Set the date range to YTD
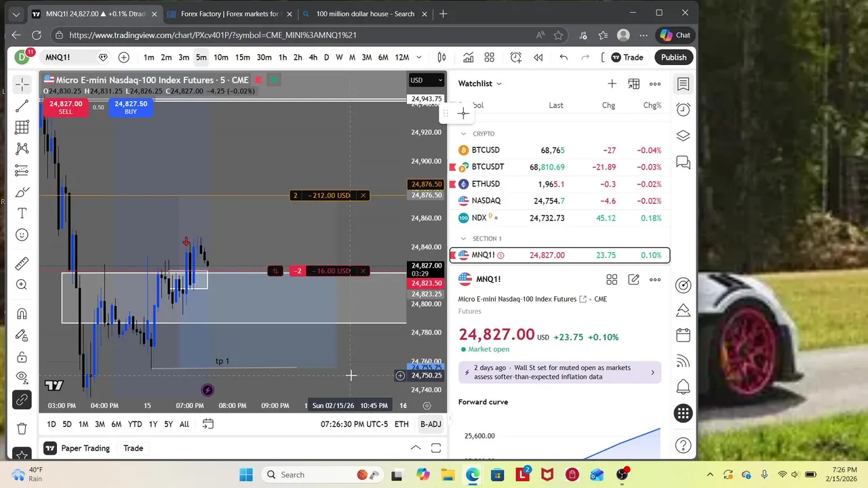 tap(135, 424)
